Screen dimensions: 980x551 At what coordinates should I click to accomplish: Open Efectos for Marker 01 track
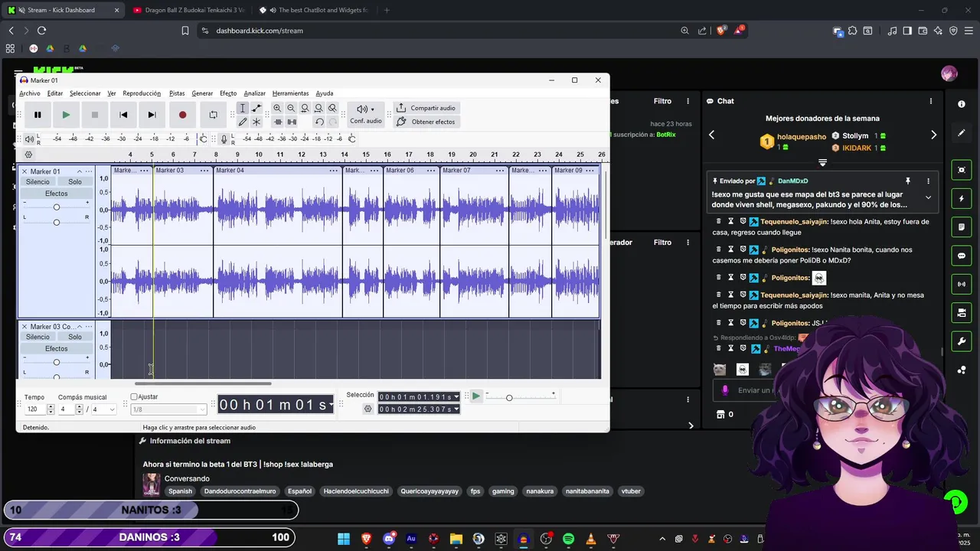pyautogui.click(x=57, y=194)
